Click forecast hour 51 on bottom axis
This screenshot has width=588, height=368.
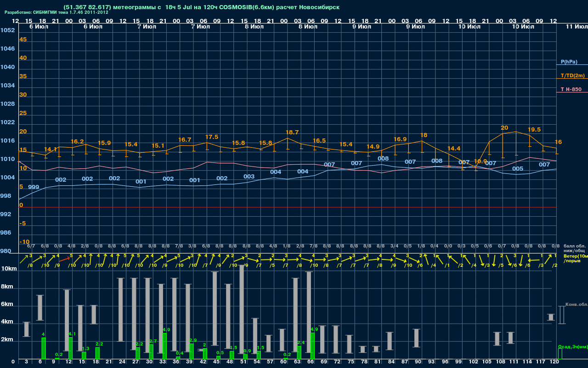(243, 362)
